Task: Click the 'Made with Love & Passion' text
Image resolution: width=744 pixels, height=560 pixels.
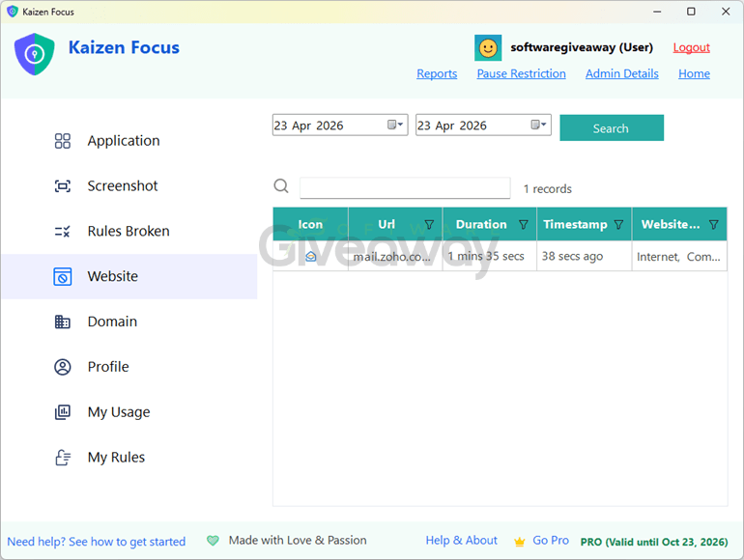Action: pos(298,540)
